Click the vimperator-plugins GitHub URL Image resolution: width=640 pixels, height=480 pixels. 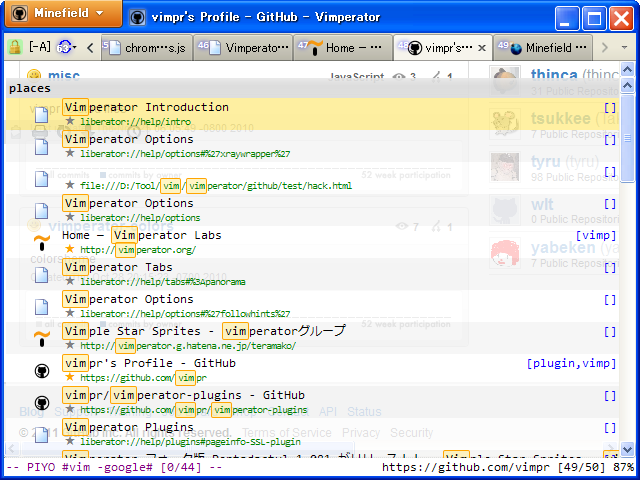194,410
